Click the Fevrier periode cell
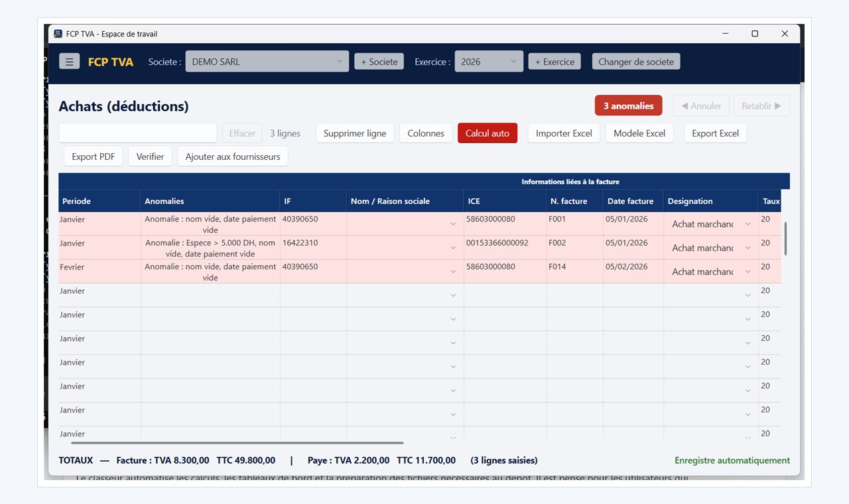 [99, 271]
